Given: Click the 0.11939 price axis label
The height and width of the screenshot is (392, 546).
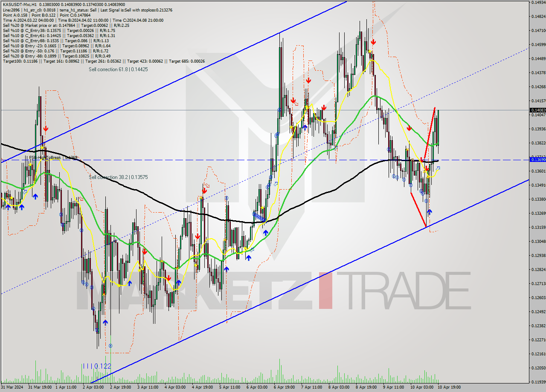Looking at the screenshot, I should pyautogui.click(x=538, y=382).
